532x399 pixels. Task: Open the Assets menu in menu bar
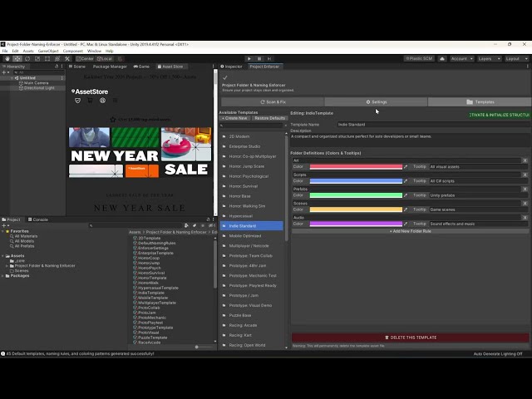[28, 51]
